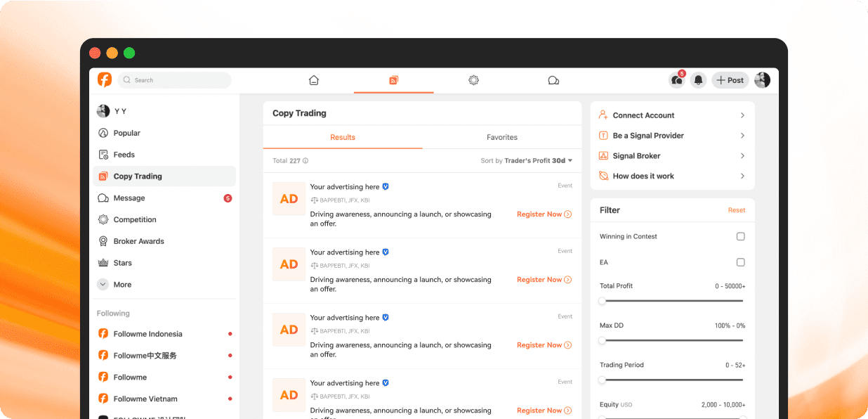
Task: Open Stars from the left sidebar
Action: pos(122,263)
